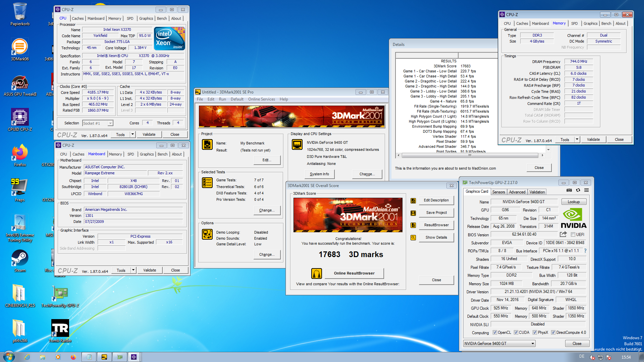This screenshot has height=362, width=644.
Task: Open Tools dropdown arrow in top-left CPU-Z
Action: tap(132, 134)
